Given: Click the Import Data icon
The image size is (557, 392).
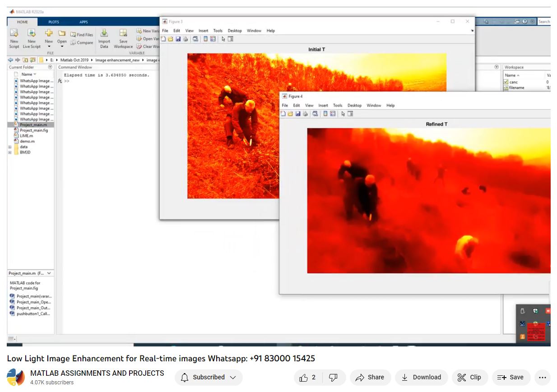Looking at the screenshot, I should tap(104, 34).
